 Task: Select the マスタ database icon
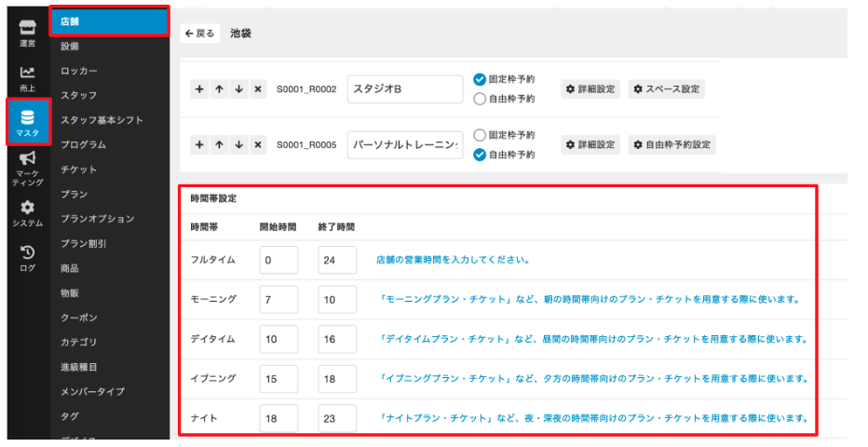pos(27,121)
